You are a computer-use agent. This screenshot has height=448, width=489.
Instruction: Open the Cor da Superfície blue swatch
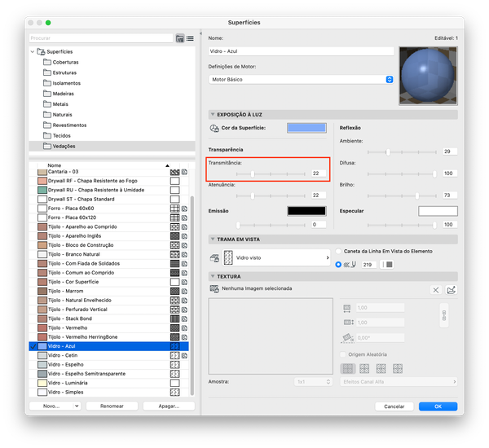pos(306,128)
